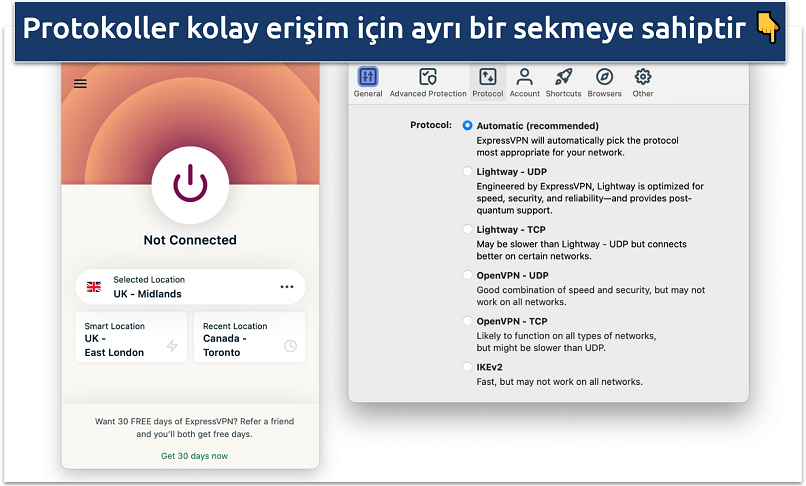Choose the OpenVPN - TCP radio option

[x=467, y=321]
